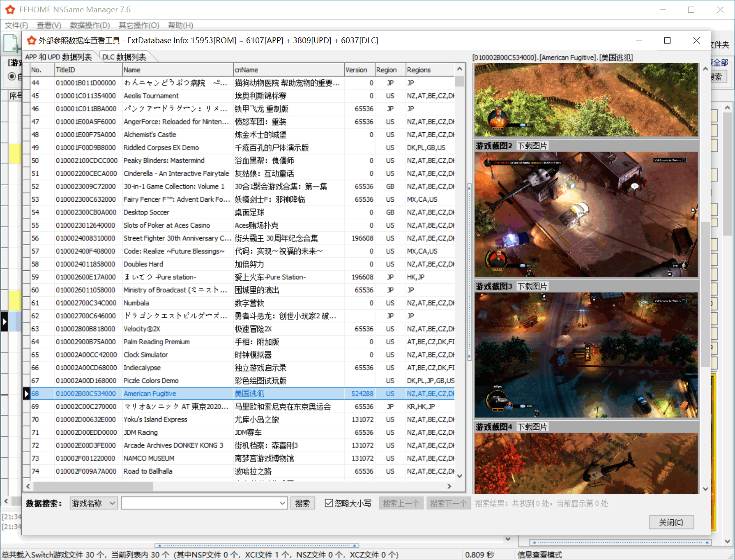Sort by the Name column header
735x560 pixels.
tap(177, 70)
